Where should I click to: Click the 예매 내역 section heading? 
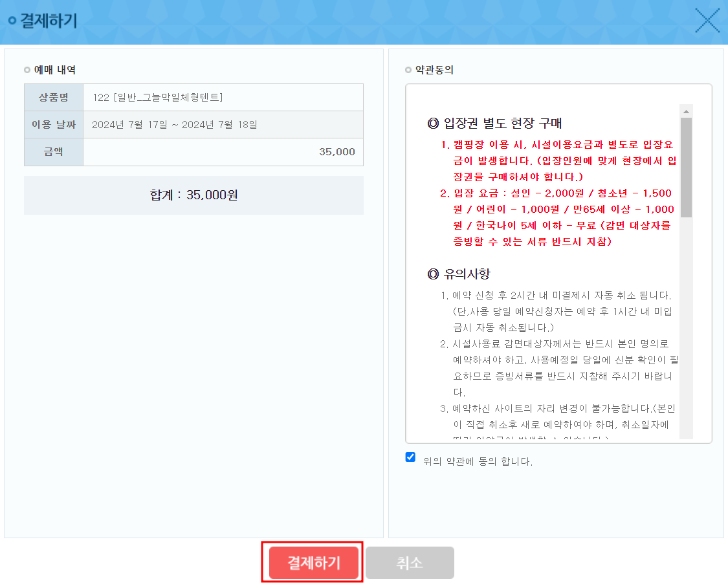coord(55,70)
